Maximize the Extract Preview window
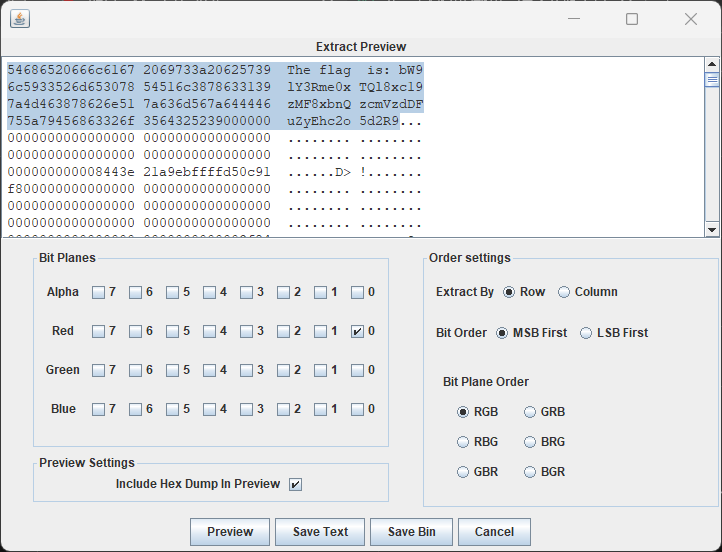The height and width of the screenshot is (552, 722). [632, 19]
